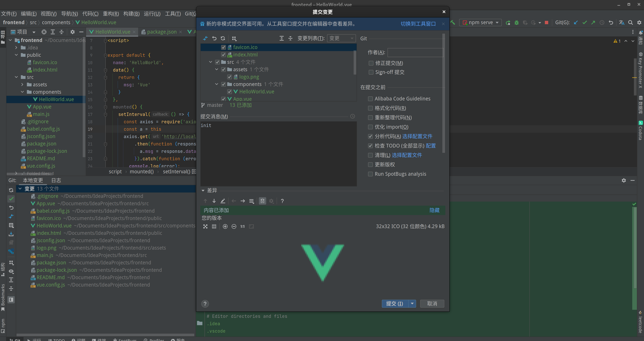
Task: Open the 变更列表 changelist dropdown
Action: pyautogui.click(x=341, y=38)
